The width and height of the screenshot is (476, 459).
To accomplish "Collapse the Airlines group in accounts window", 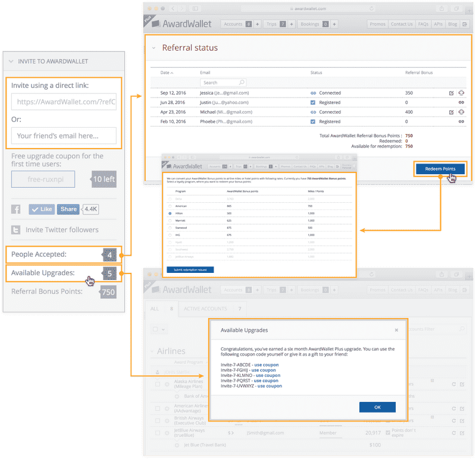I will click(152, 351).
